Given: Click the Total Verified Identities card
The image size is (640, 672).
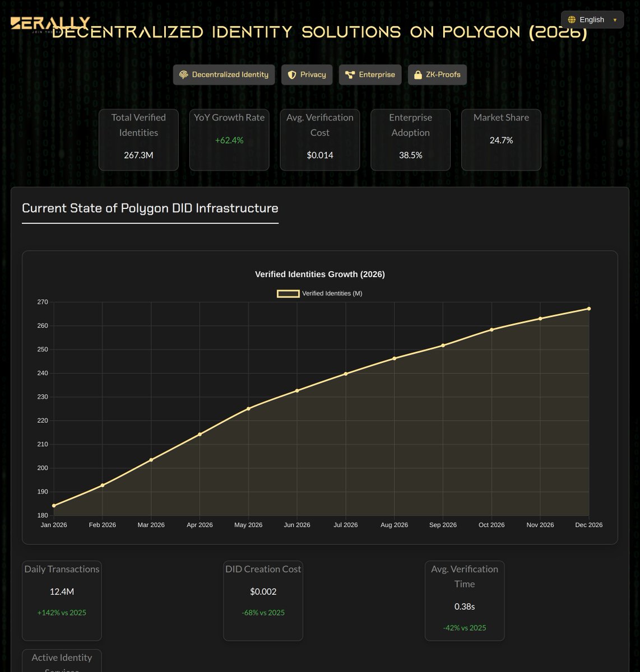Looking at the screenshot, I should (x=138, y=139).
